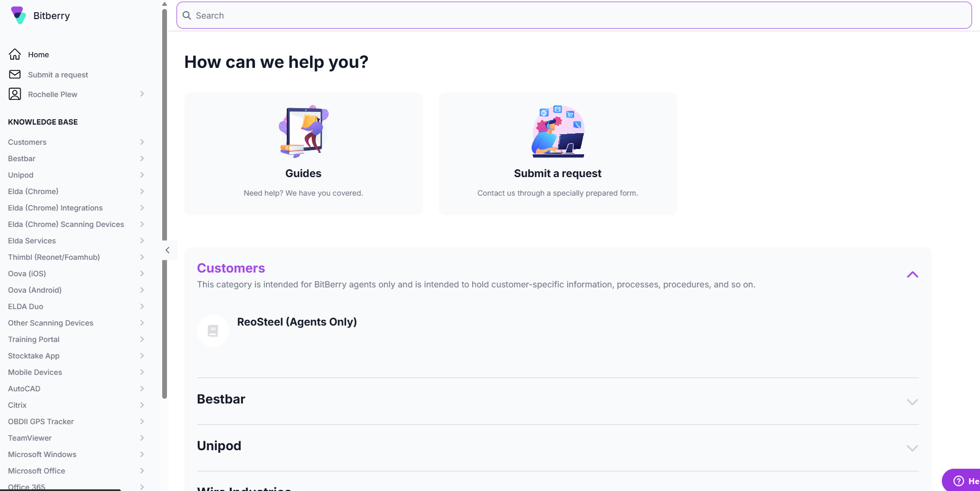Open Rochelle Plew account menu
Screen dimensions: 980x491
[x=52, y=94]
